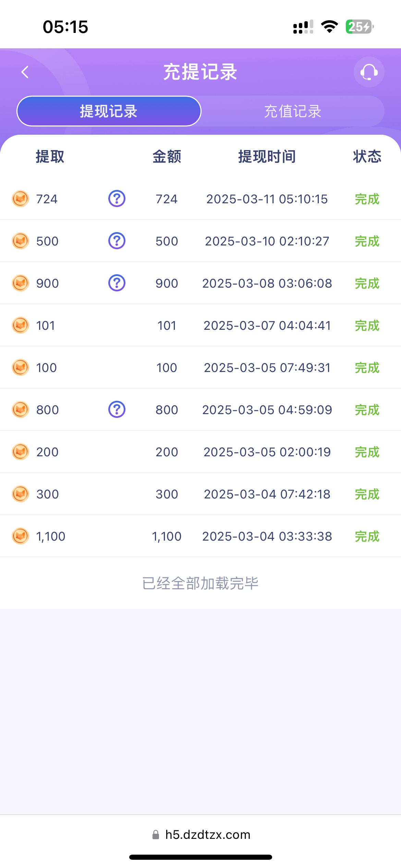Viewport: 401px width, 868px height.
Task: Tap the back arrow in header
Action: coord(25,72)
